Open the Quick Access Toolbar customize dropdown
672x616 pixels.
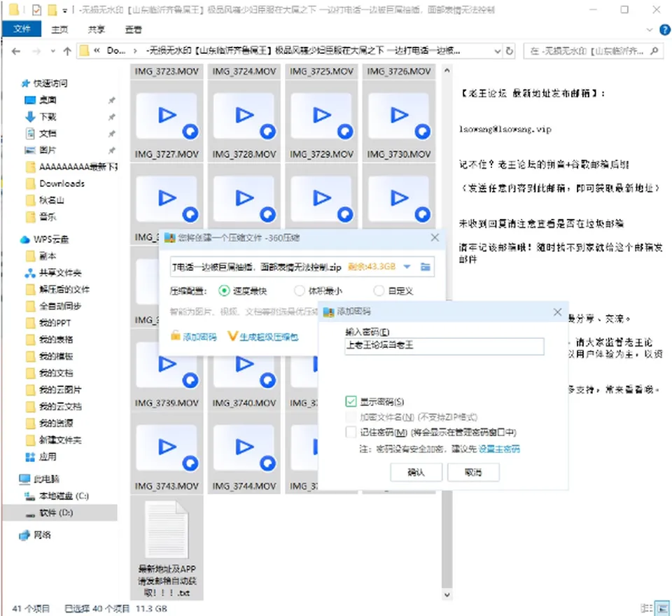(64, 10)
